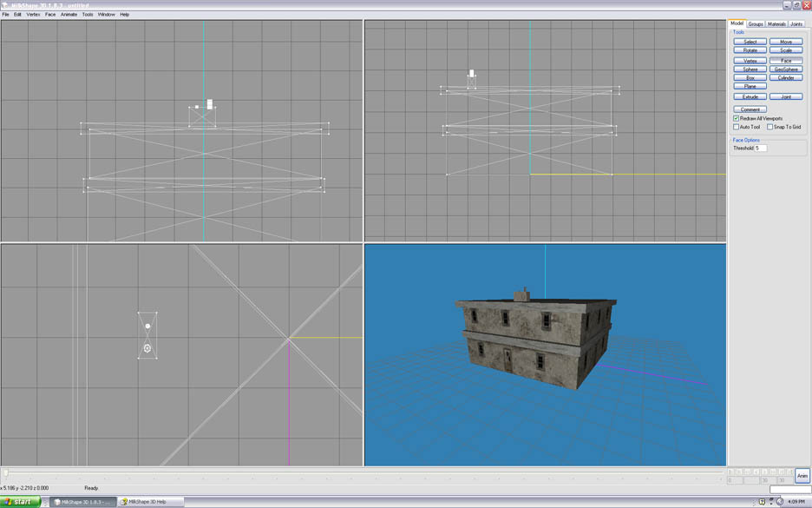Click the Threshold value field
This screenshot has width=812, height=508.
(760, 148)
